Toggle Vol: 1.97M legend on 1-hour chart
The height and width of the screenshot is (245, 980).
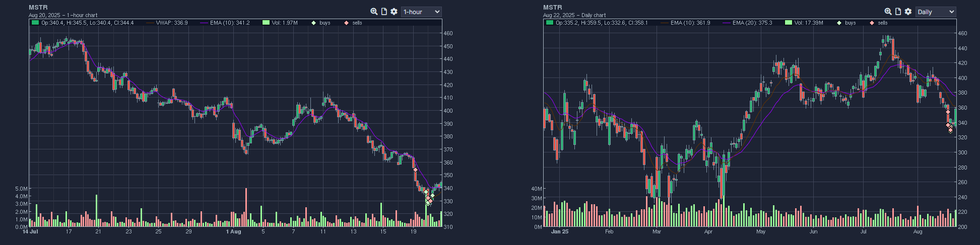[281, 23]
